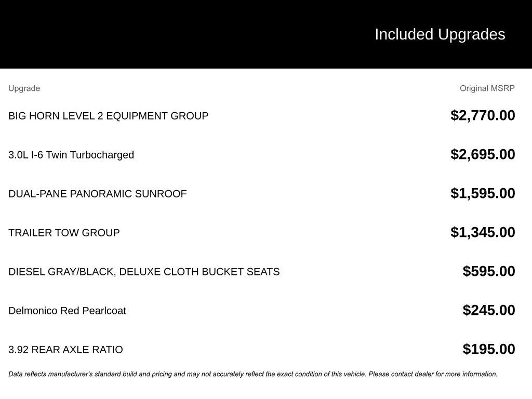
Task: Select the Delmonico Red Pearlcoat upgrade
Action: [67, 311]
